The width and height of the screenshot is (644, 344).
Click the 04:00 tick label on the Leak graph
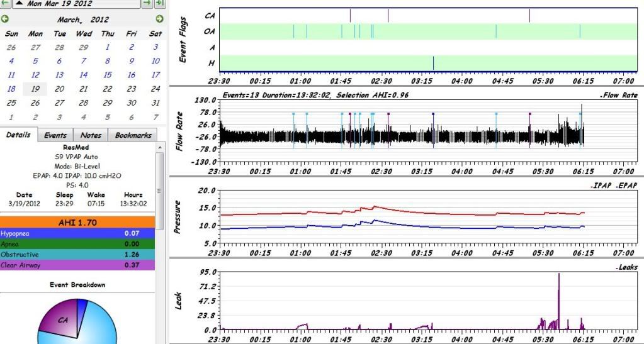[462, 340]
